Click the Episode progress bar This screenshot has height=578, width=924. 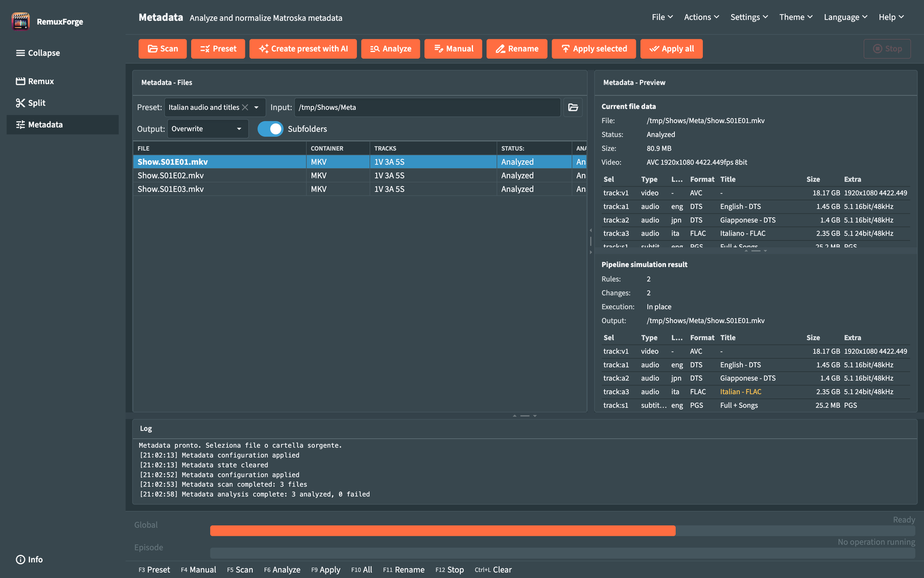point(562,553)
